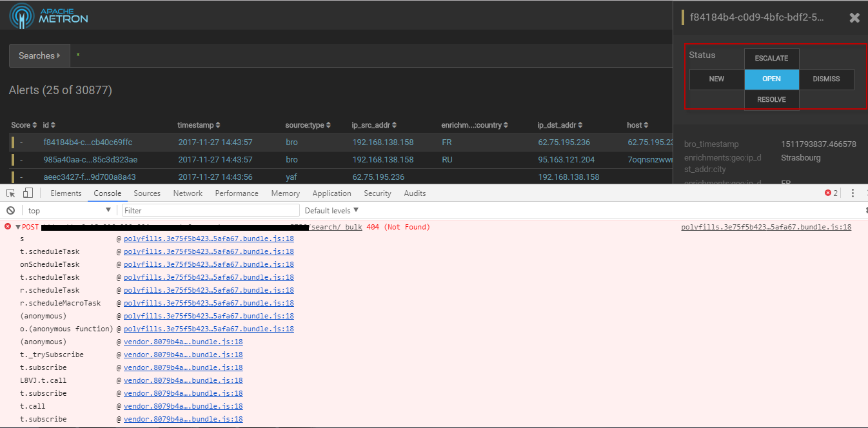Click the red error count badge

(831, 193)
